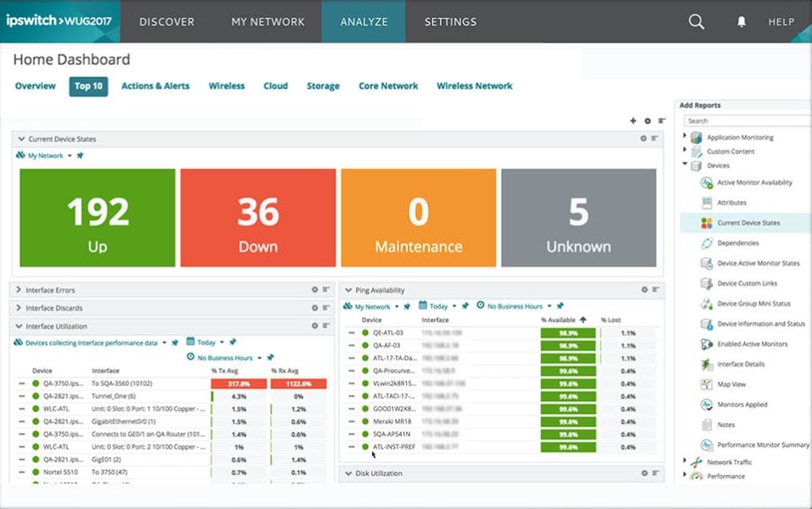
Task: Expand the Interface Errors panel
Action: click(19, 290)
